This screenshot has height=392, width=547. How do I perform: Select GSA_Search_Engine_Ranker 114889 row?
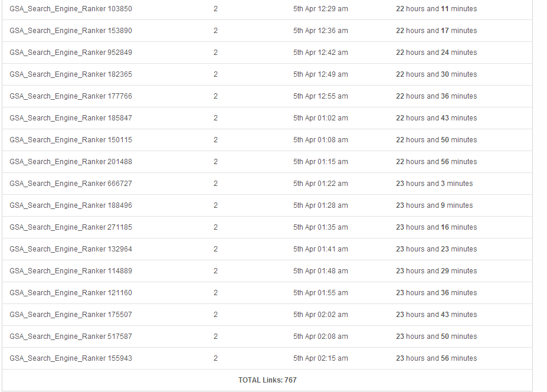pyautogui.click(x=267, y=271)
